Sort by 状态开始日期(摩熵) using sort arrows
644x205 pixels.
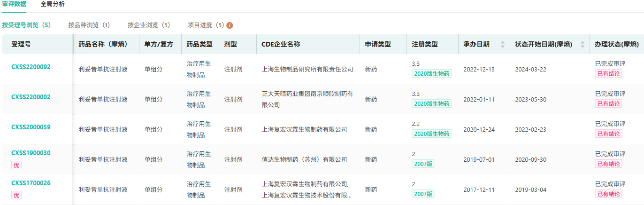pos(583,44)
